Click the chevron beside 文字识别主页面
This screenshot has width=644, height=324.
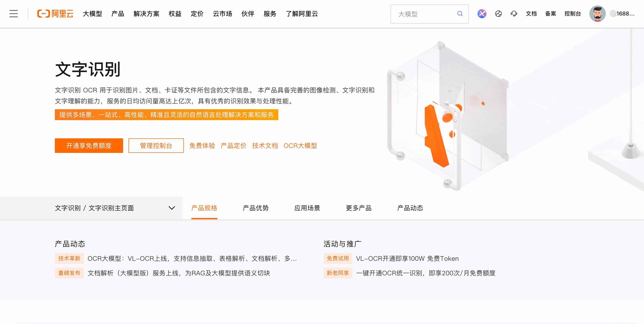(x=172, y=208)
